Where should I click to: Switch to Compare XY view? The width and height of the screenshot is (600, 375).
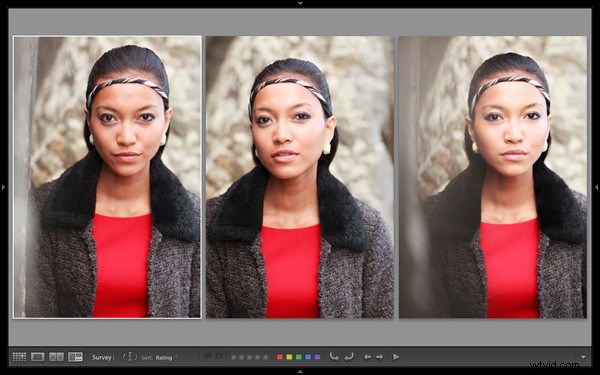56,357
